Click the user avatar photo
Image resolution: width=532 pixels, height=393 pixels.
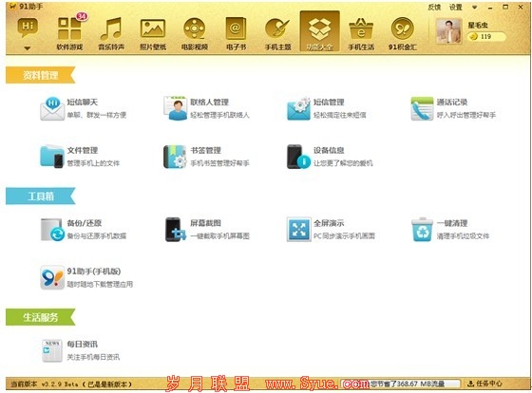(448, 31)
